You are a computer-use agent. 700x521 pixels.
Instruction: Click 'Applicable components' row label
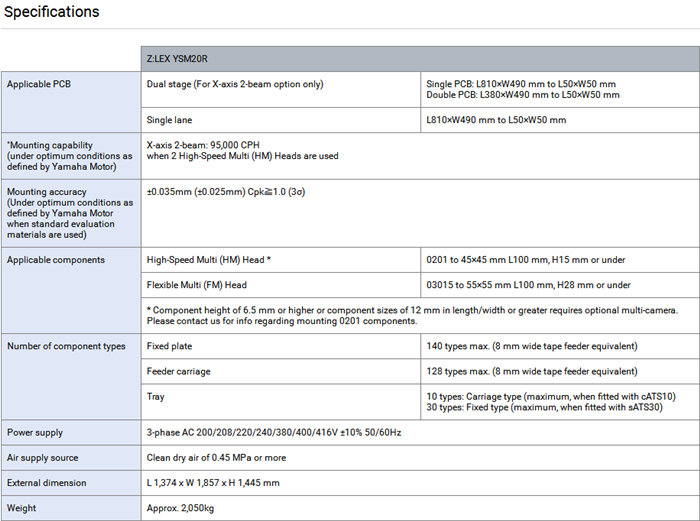[56, 260]
